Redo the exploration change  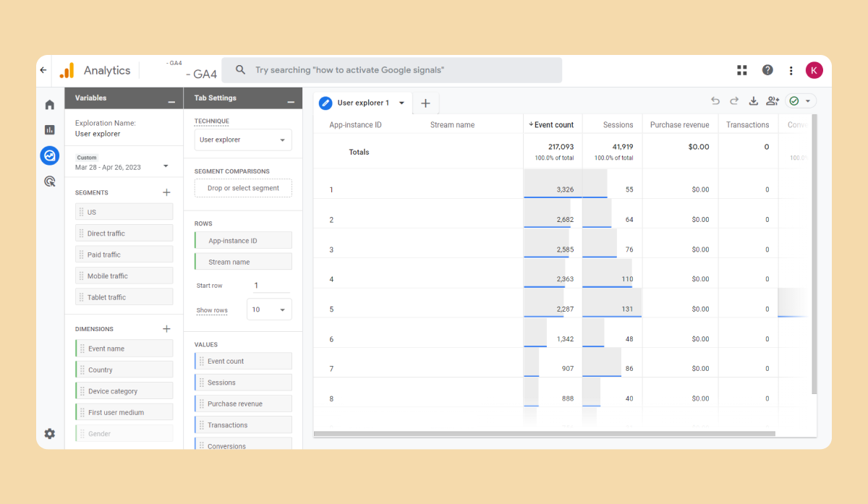coord(734,101)
